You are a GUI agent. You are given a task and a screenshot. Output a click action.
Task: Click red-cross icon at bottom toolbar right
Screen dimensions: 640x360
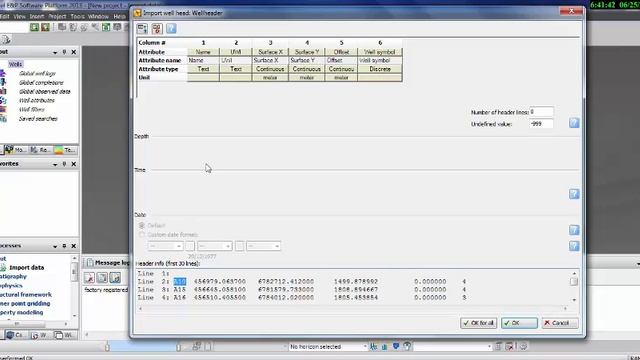509,347
